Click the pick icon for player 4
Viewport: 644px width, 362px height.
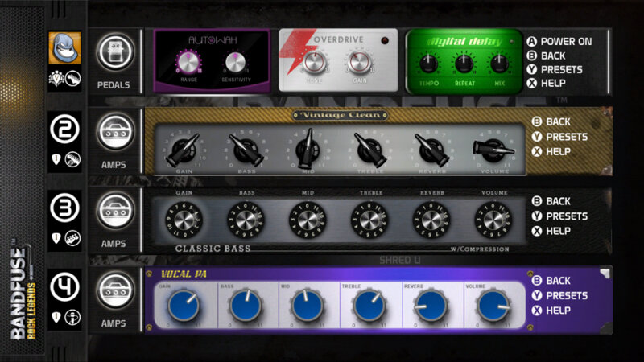(56, 317)
